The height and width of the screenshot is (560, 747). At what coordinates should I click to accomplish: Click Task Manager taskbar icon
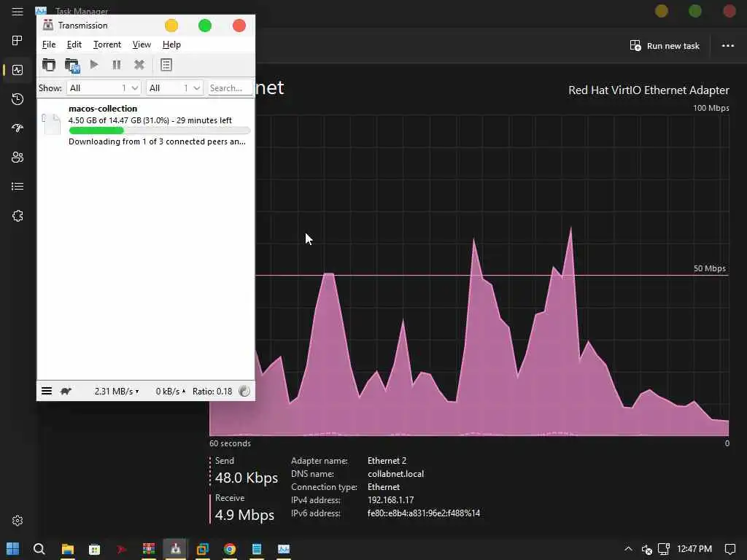click(284, 549)
